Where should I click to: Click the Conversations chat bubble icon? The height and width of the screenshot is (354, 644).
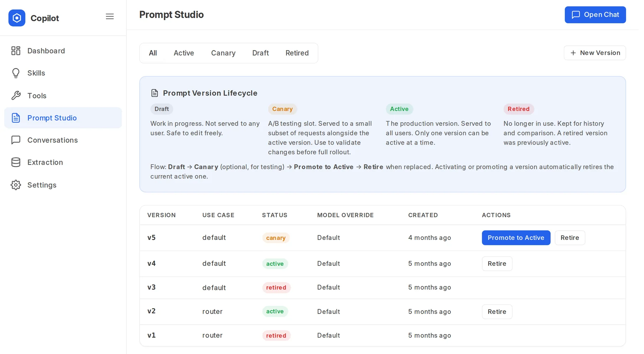click(16, 140)
